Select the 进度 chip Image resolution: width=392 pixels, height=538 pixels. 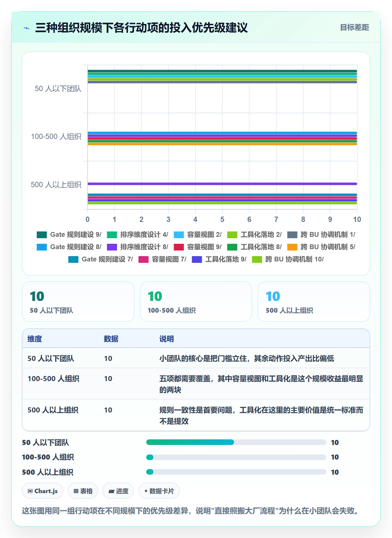click(x=118, y=491)
